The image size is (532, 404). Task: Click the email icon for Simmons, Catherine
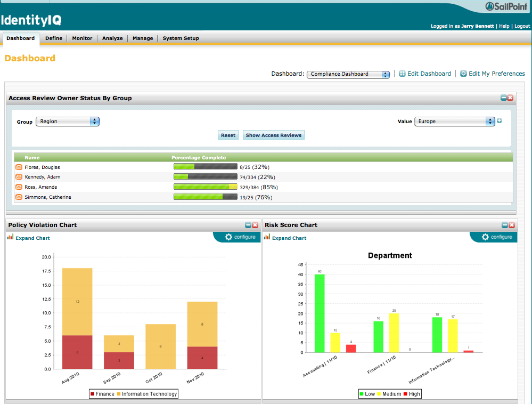point(19,197)
